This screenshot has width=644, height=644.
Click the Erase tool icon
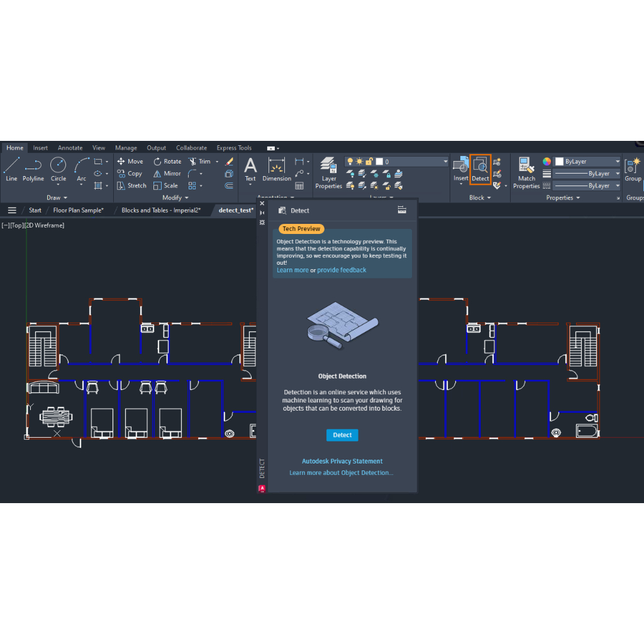coord(229,162)
